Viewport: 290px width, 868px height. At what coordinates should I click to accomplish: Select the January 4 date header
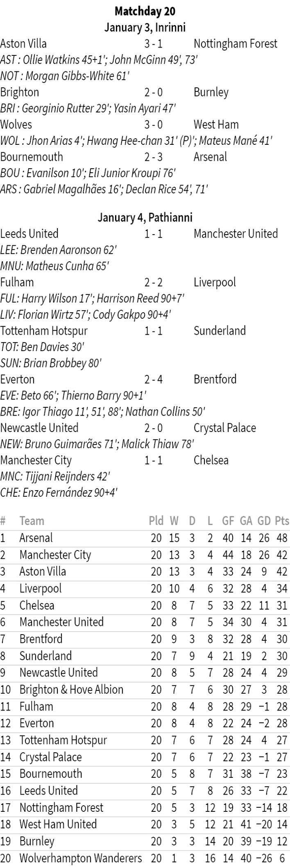click(145, 217)
